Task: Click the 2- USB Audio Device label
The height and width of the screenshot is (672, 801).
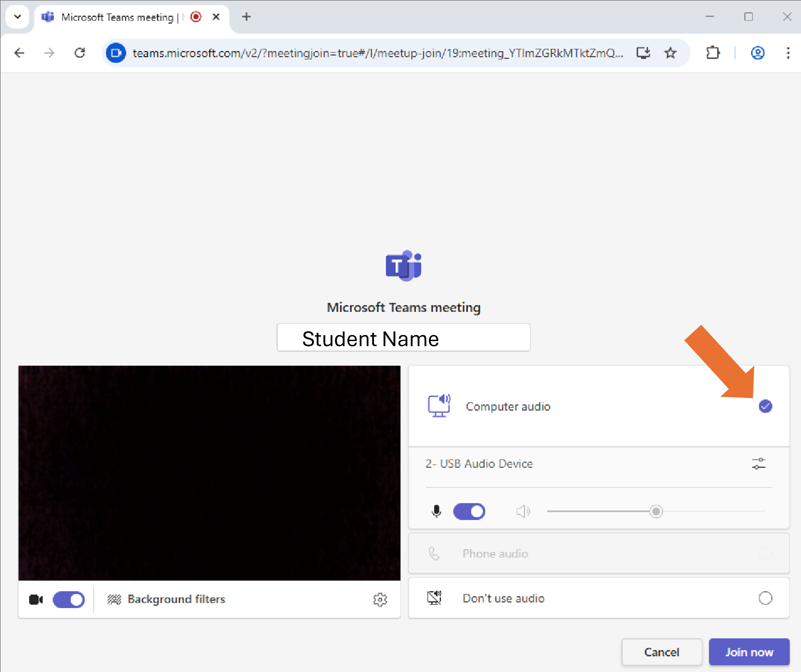Action: (x=479, y=464)
